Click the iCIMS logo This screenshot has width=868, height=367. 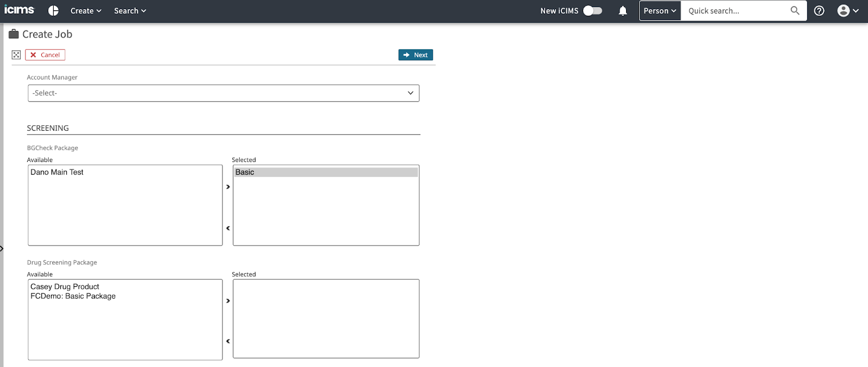[19, 10]
